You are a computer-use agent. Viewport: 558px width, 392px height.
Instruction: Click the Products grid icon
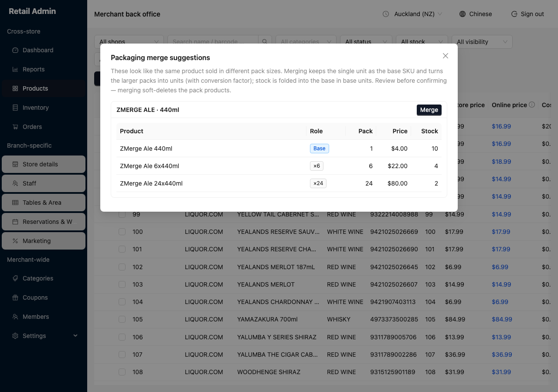pos(15,88)
